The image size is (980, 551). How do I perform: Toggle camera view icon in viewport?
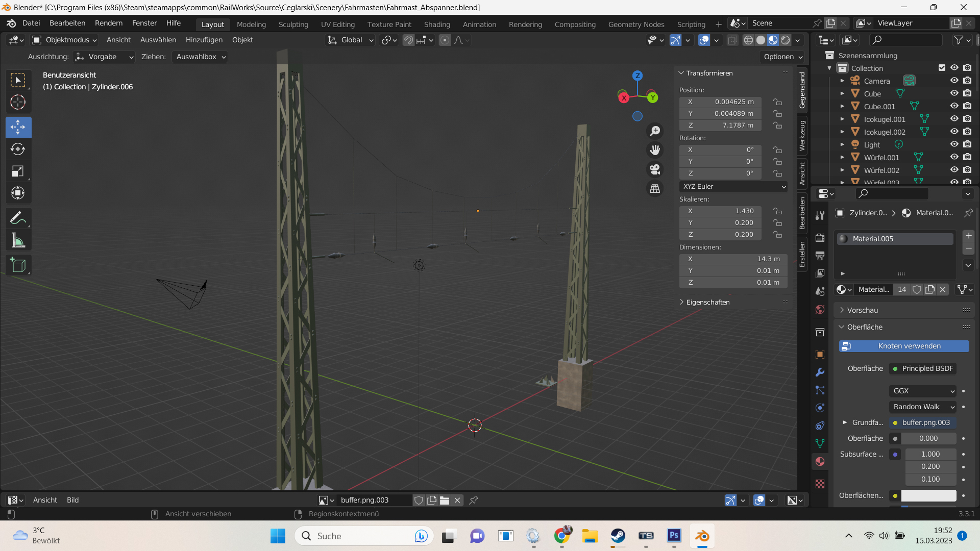(655, 169)
